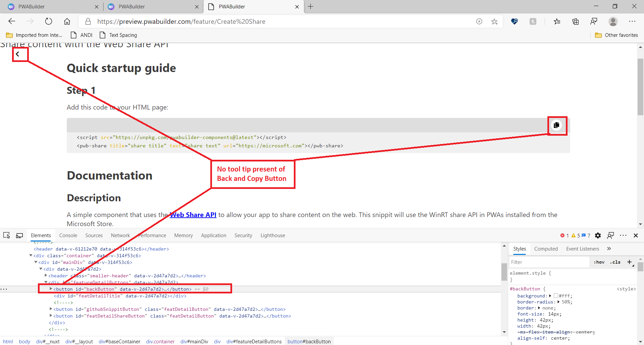Viewport: 644px width, 345px height.
Task: Toggle device emulation mode in DevTools
Action: [x=19, y=235]
